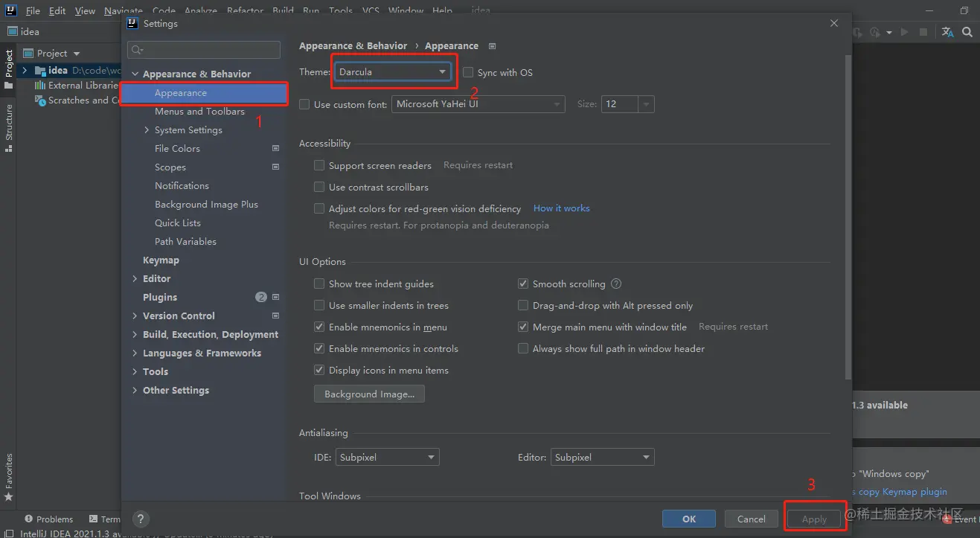Viewport: 980px width, 538px height.
Task: Check Use smaller indents in trees
Action: tap(319, 305)
